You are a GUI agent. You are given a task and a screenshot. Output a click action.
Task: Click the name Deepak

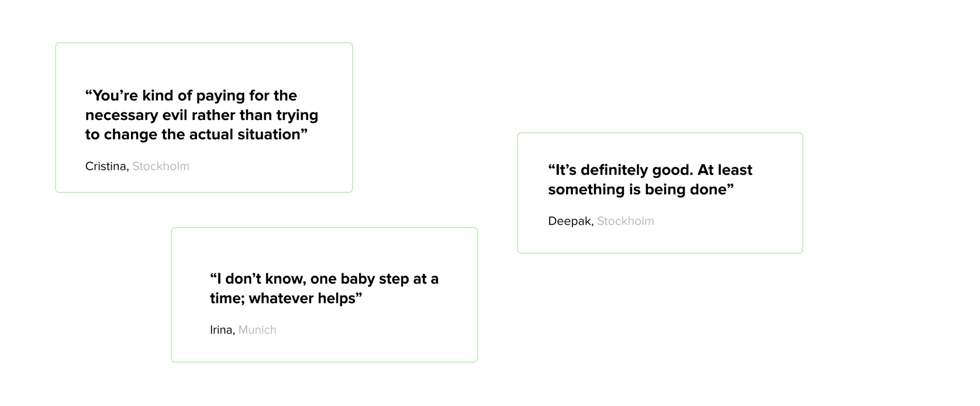[x=570, y=221]
